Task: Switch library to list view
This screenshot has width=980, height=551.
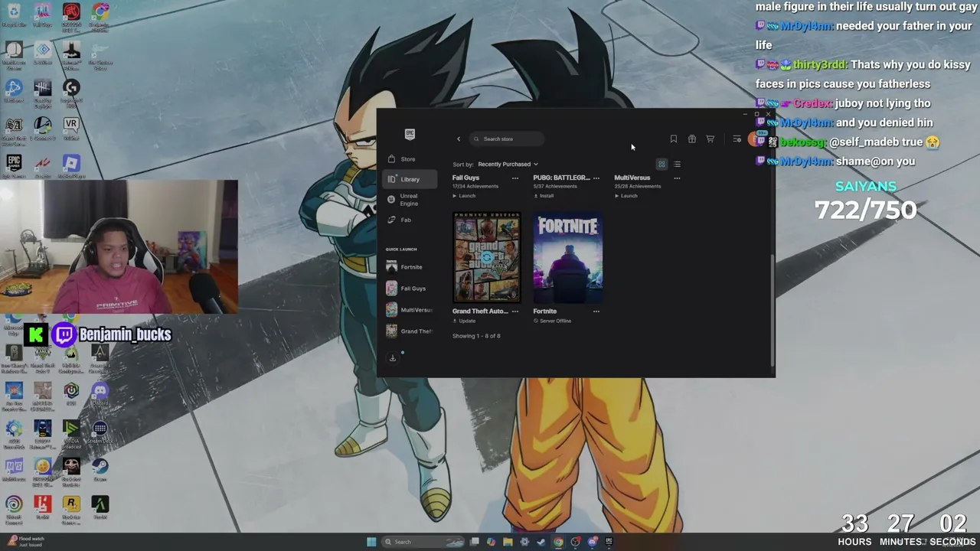Action: pos(677,164)
